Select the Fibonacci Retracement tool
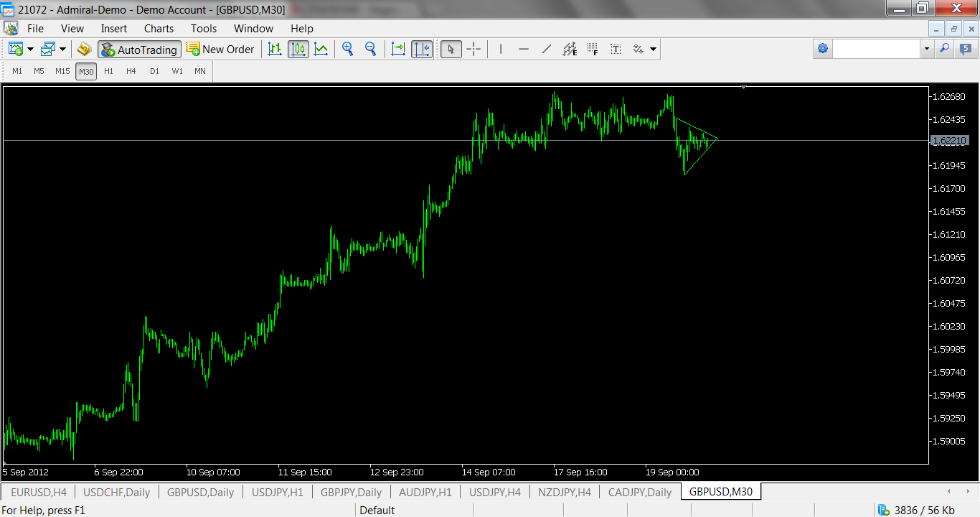This screenshot has height=517, width=980. pyautogui.click(x=593, y=50)
